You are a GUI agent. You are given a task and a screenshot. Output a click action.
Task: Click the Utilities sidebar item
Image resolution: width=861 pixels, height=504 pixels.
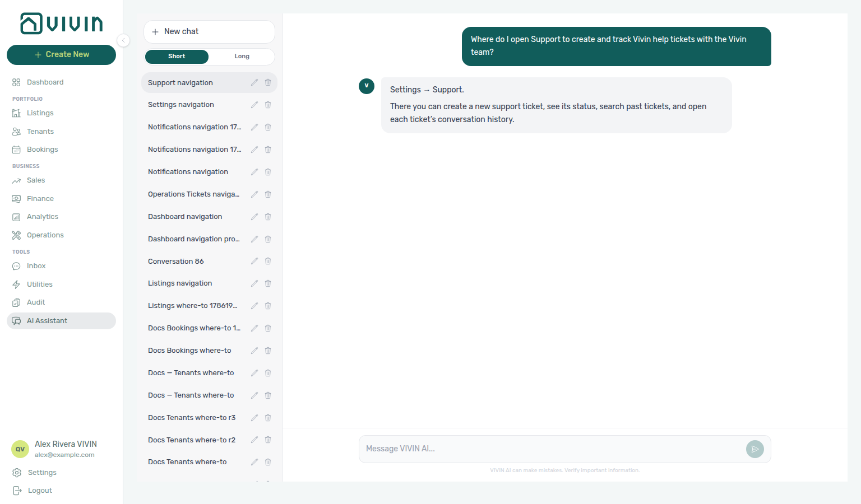tap(61, 284)
